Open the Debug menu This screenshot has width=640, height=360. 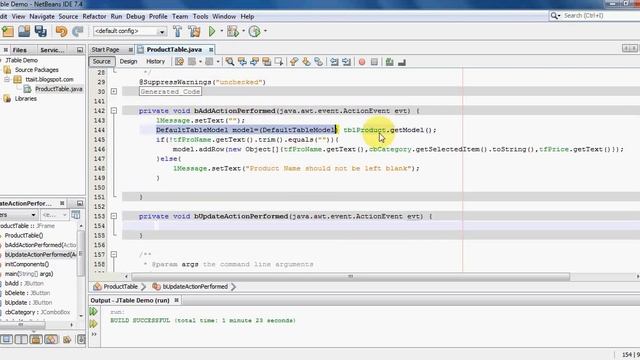[136, 16]
